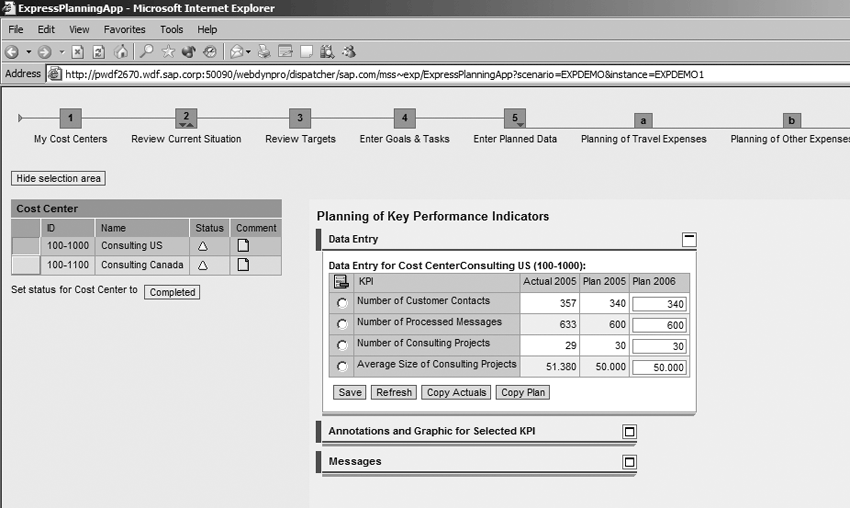Click status triangle for Consulting Canada

click(203, 266)
